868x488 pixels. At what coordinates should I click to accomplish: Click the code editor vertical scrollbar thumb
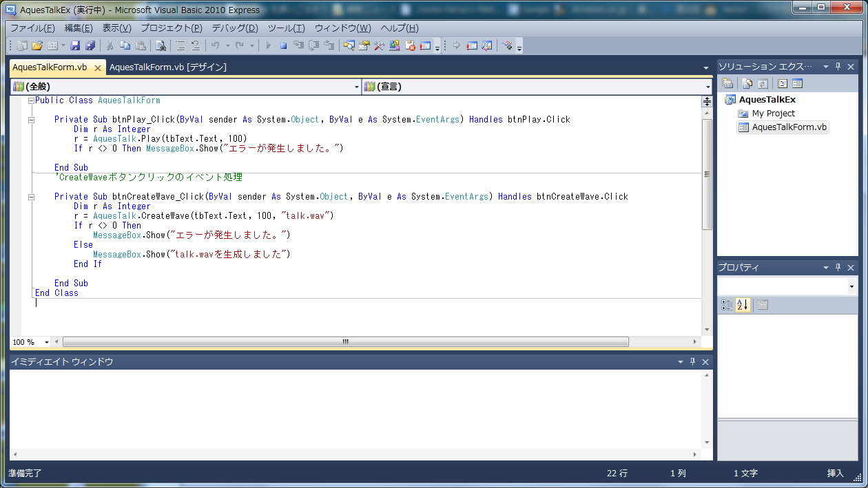[x=707, y=174]
